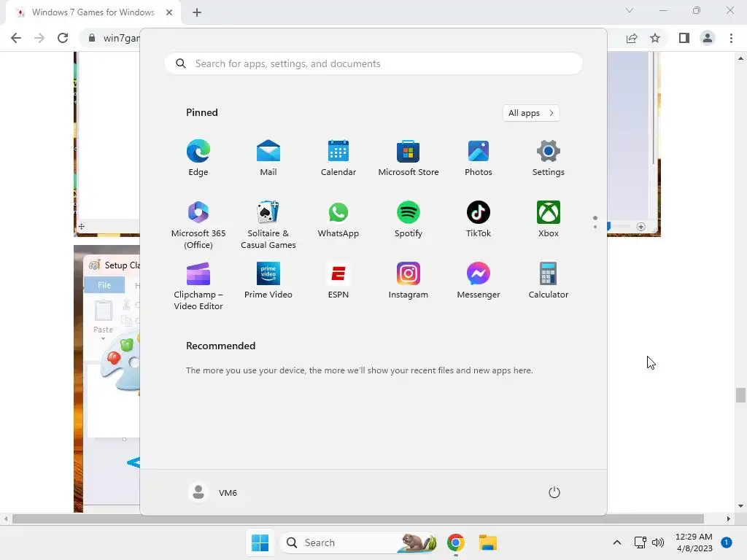Launch Spotify from the Start menu
Screen dimensions: 747x560
click(409, 220)
